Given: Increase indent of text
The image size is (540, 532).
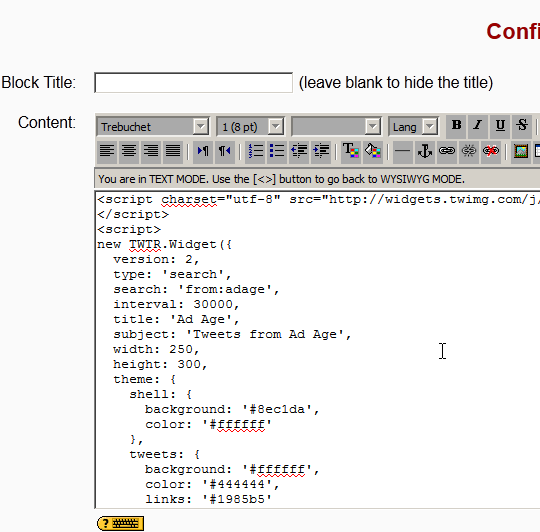Looking at the screenshot, I should 321,152.
